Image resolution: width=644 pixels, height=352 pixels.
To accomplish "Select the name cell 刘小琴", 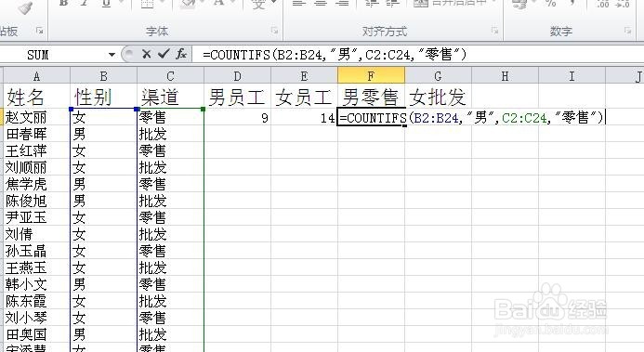I will click(36, 318).
